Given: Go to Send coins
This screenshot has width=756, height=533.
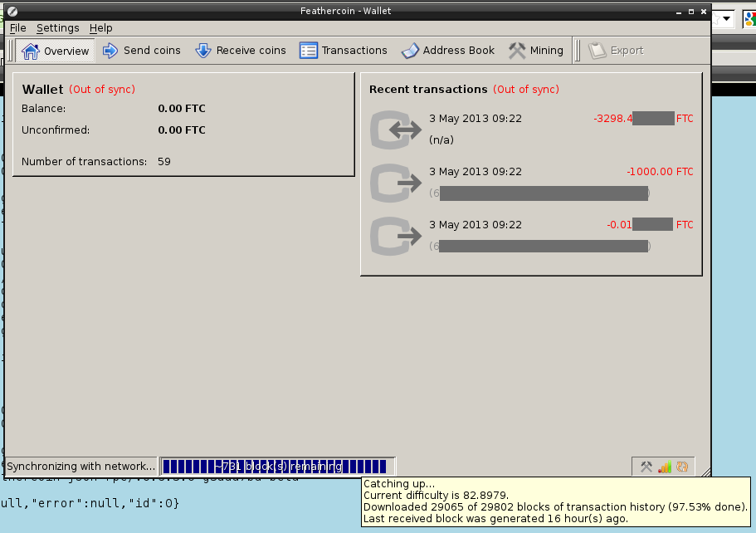Looking at the screenshot, I should coord(142,51).
